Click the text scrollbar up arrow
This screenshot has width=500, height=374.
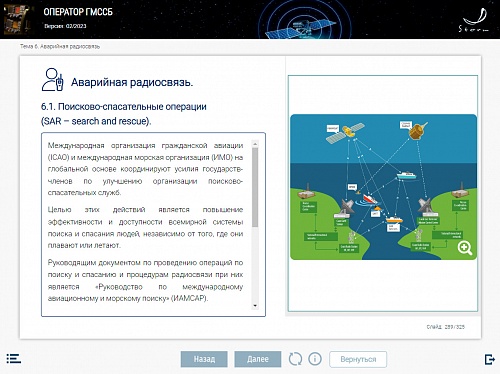pos(255,144)
